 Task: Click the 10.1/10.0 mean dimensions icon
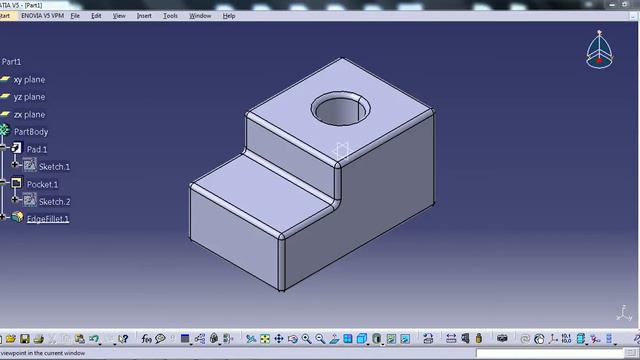(566, 338)
